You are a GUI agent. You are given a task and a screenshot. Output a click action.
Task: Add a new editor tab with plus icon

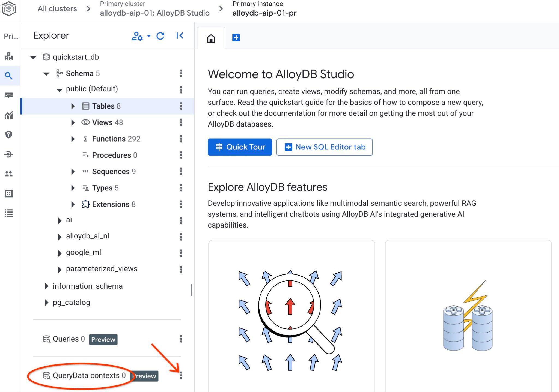coord(236,38)
